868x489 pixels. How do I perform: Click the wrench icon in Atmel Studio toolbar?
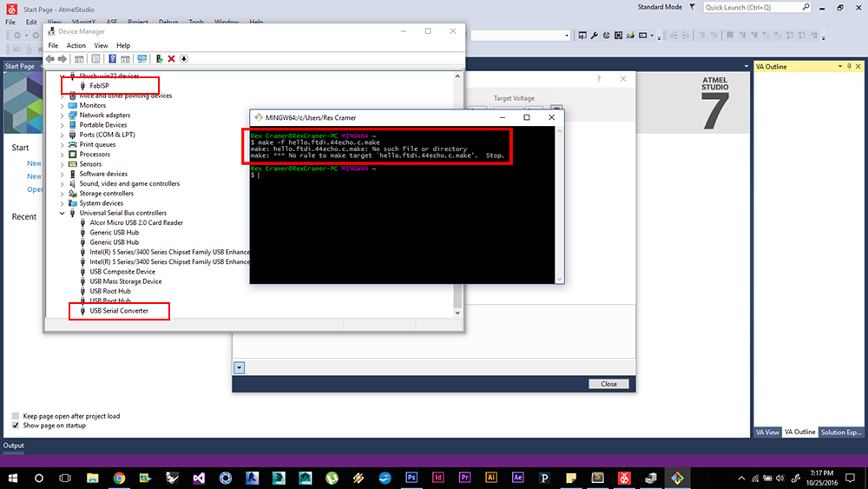click(594, 36)
